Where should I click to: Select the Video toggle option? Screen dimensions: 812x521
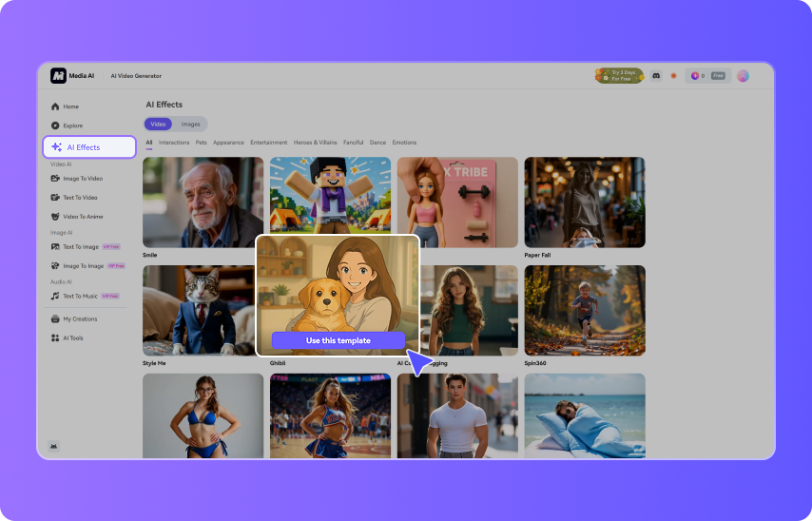click(158, 124)
